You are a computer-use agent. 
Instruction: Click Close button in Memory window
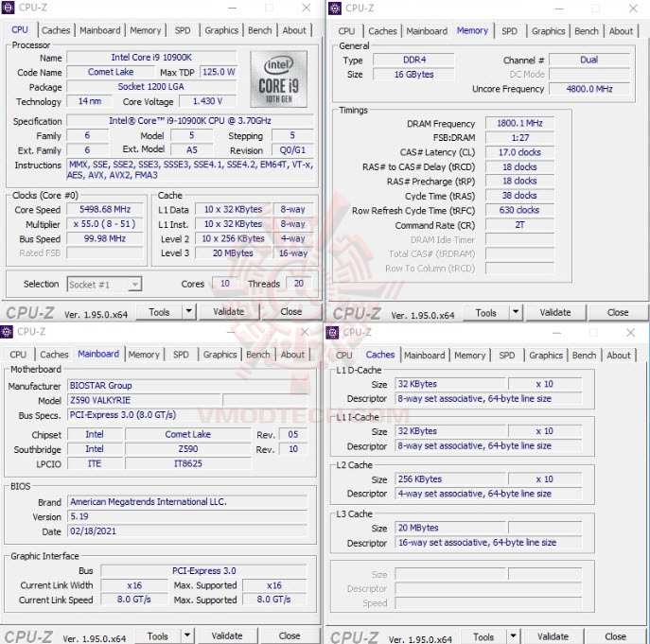[x=618, y=312]
